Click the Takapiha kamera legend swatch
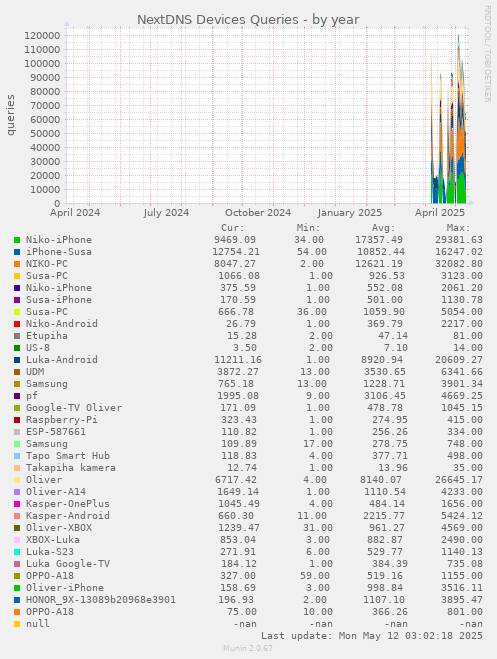Viewport: 497px width, 659px height. tap(17, 468)
